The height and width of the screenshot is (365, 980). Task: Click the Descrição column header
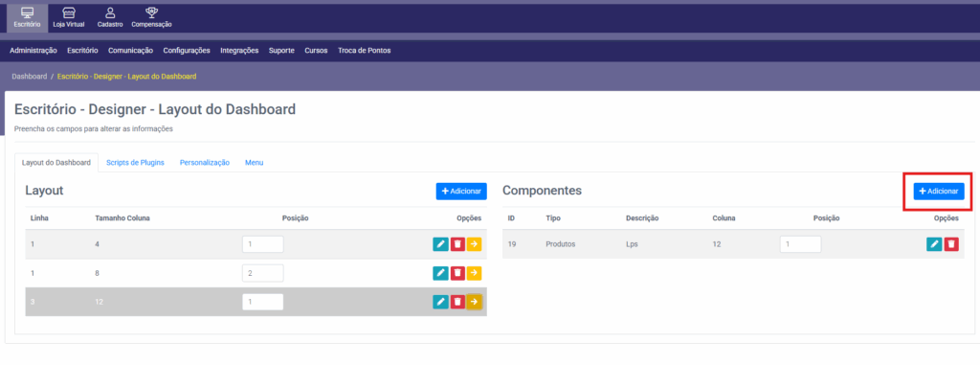[x=642, y=218]
